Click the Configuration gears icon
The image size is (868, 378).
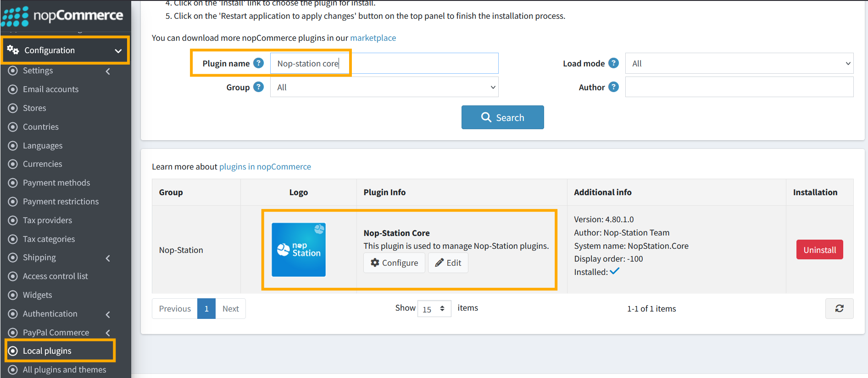[13, 50]
